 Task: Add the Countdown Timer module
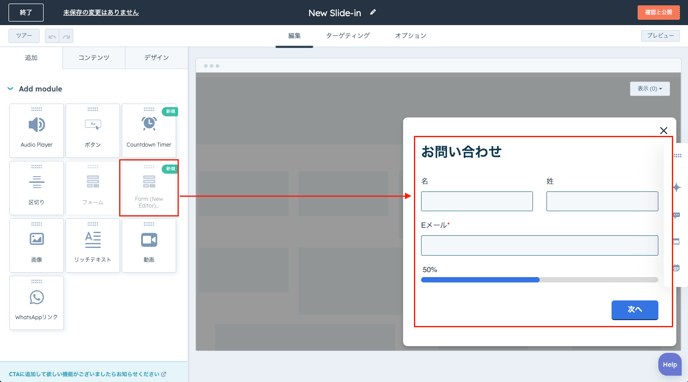[x=149, y=130]
